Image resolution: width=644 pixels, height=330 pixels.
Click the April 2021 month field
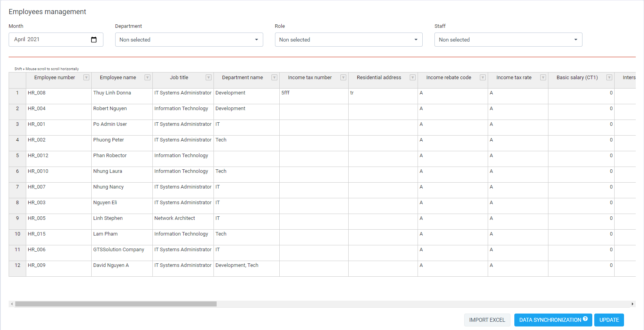pos(56,40)
